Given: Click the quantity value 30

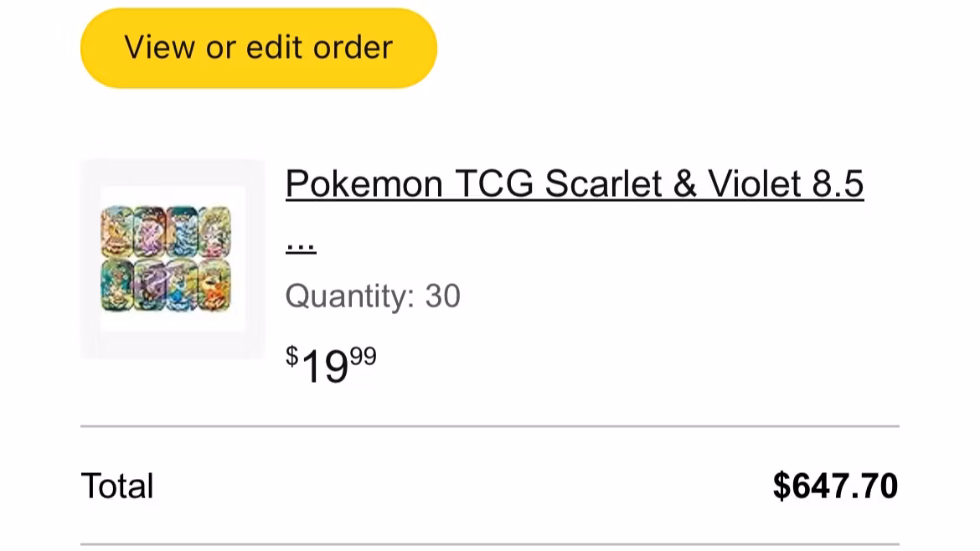Looking at the screenshot, I should click(443, 296).
